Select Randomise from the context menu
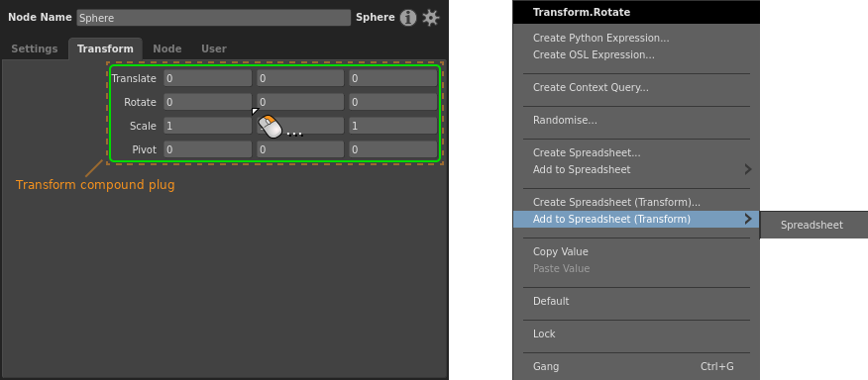The image size is (868, 380). click(x=565, y=120)
